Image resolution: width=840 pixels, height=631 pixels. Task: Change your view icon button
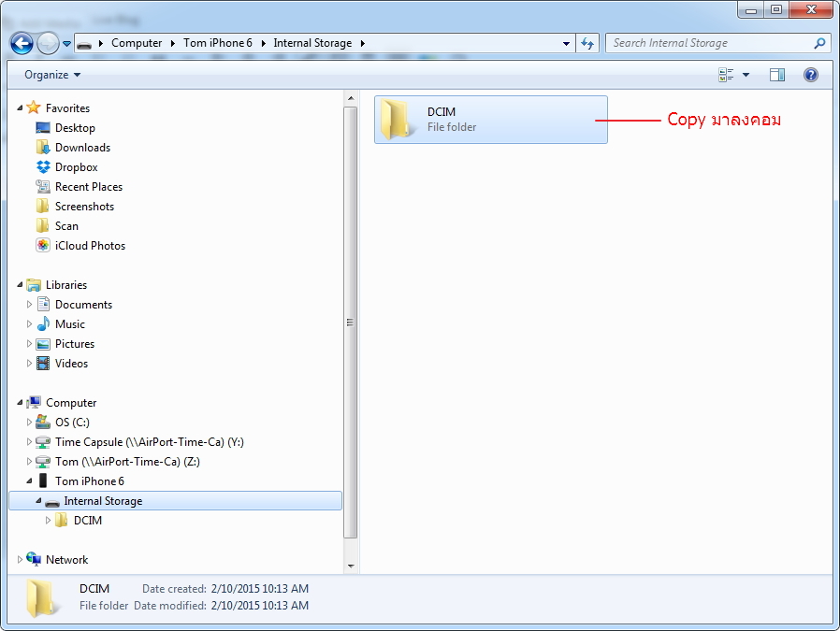pos(726,75)
